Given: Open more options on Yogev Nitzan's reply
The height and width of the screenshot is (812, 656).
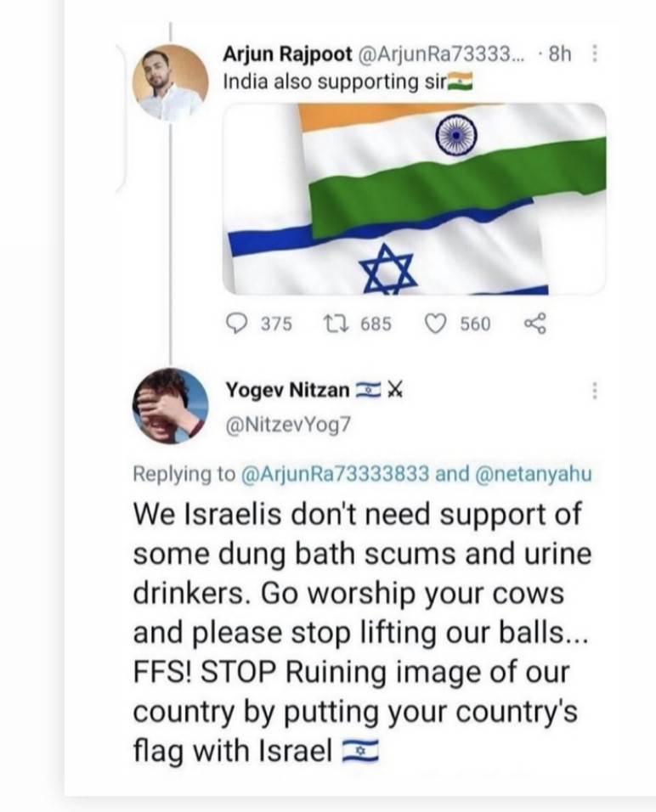Looking at the screenshot, I should pos(595,391).
